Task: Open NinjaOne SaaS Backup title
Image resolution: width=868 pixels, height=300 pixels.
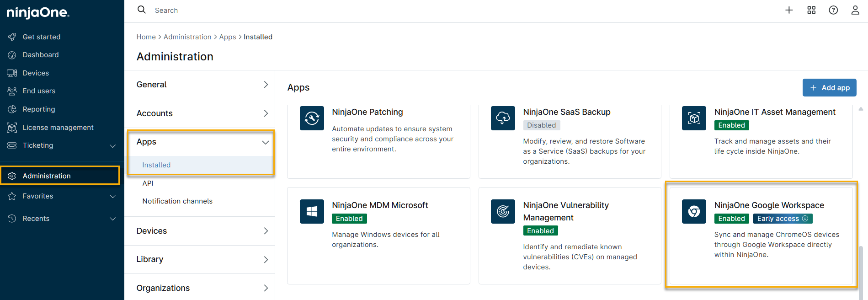Action: [567, 112]
